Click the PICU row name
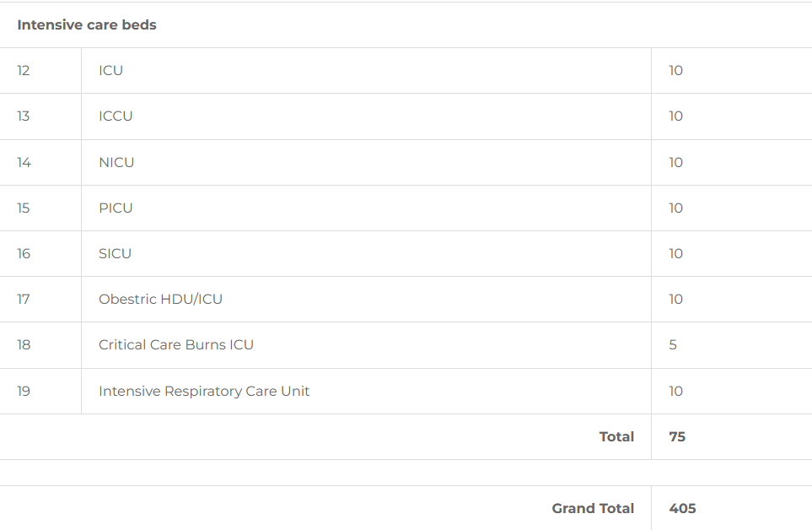The image size is (812, 530). (x=116, y=208)
